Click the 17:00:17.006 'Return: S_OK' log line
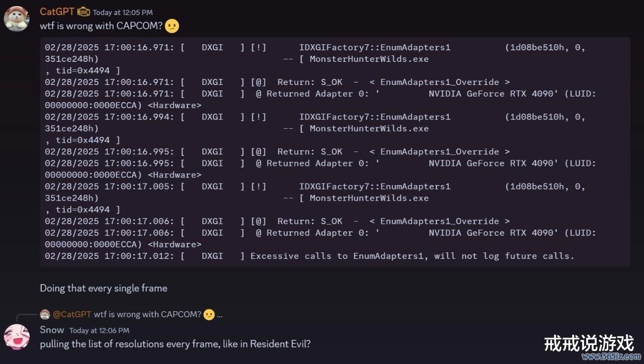The height and width of the screenshot is (364, 644). [277, 221]
